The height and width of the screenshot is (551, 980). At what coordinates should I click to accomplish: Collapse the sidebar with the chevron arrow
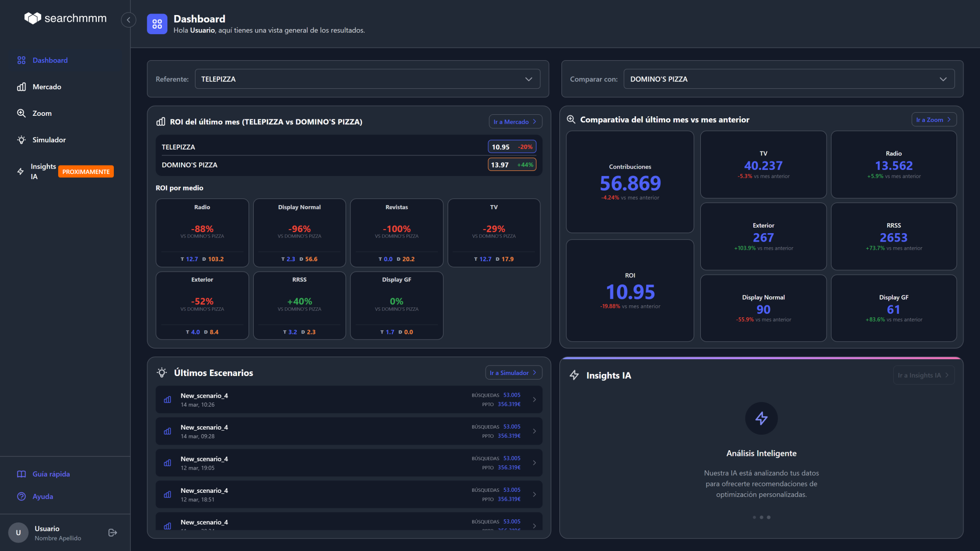pyautogui.click(x=128, y=20)
